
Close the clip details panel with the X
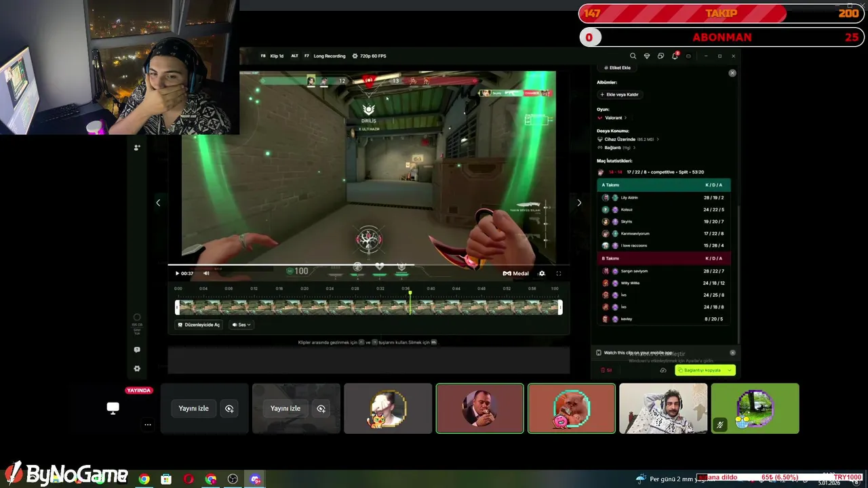[x=732, y=73]
